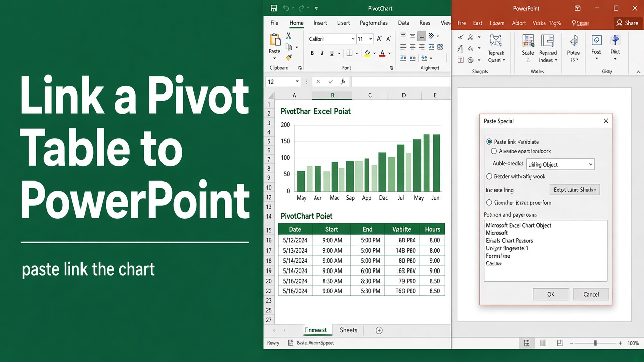Click the formula bar confirm checkmark
The width and height of the screenshot is (644, 362).
click(330, 82)
